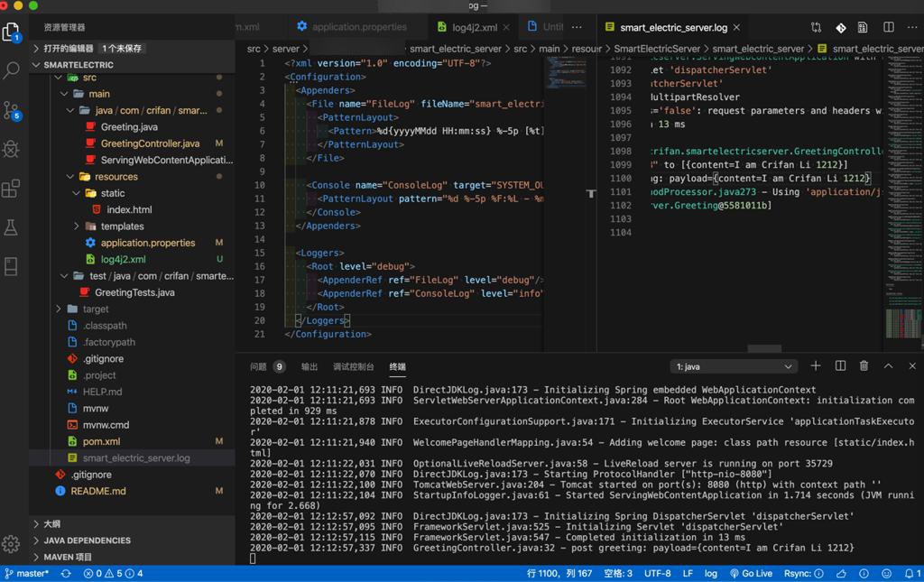Switch to log4j2.xml tab
924x582 pixels.
pos(474,27)
